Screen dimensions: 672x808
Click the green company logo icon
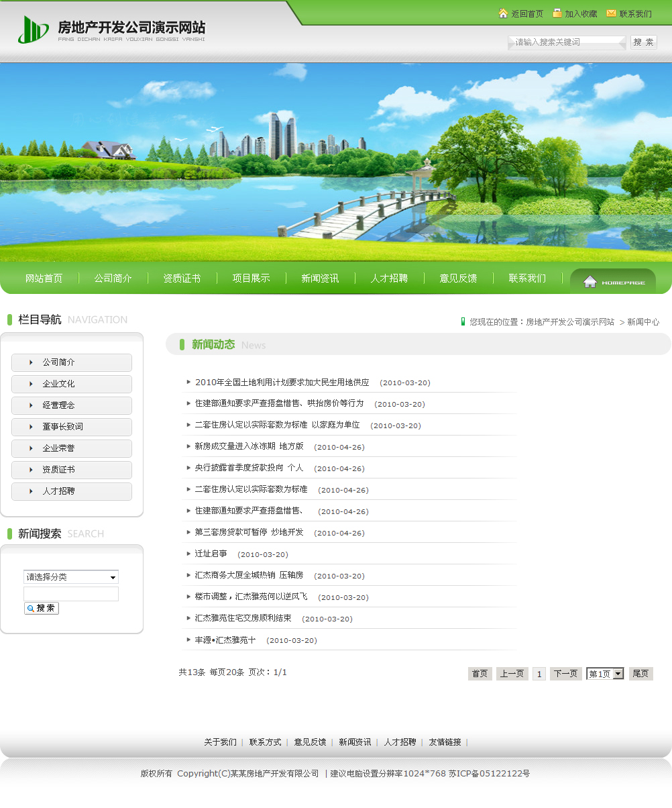33,30
